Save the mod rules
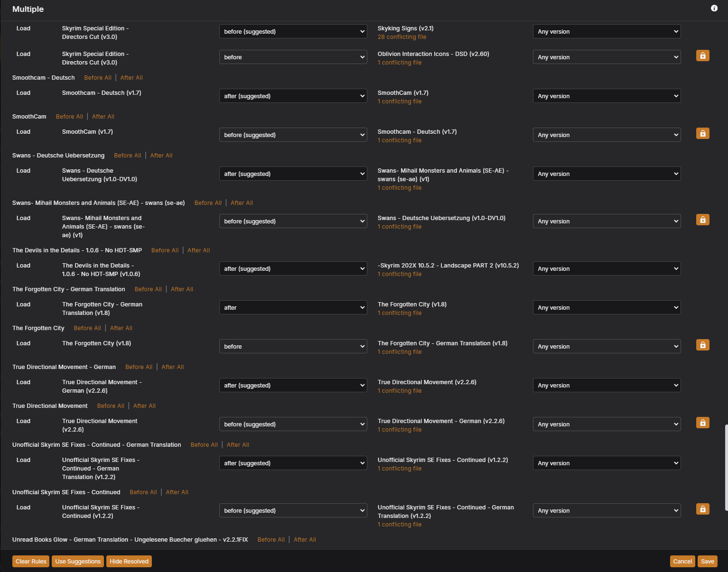 pyautogui.click(x=707, y=562)
